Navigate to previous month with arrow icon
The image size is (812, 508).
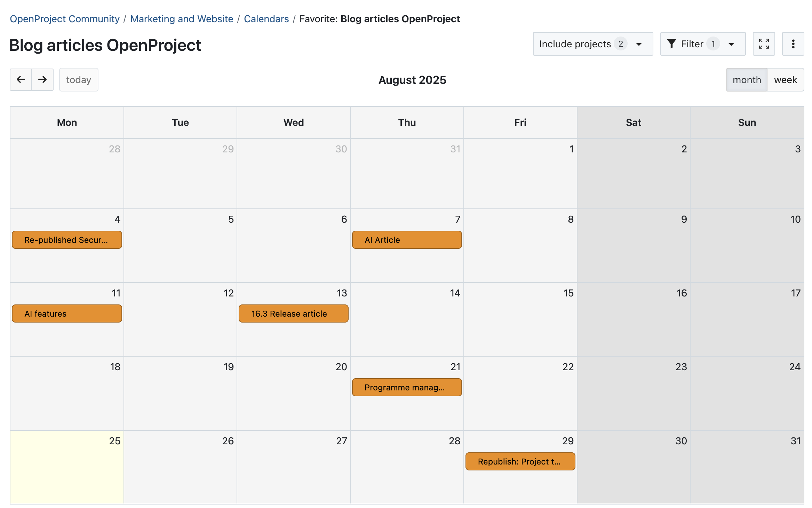(x=21, y=79)
